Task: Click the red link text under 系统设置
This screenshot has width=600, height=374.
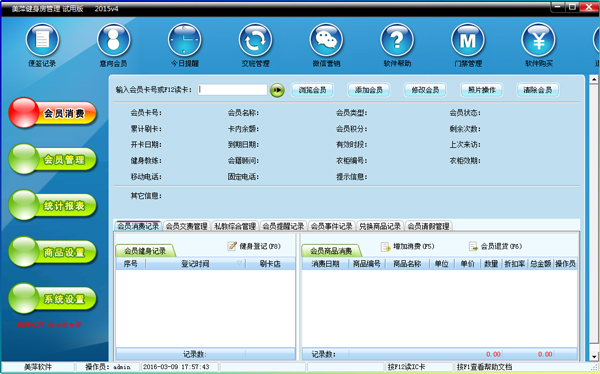Action: [x=50, y=325]
